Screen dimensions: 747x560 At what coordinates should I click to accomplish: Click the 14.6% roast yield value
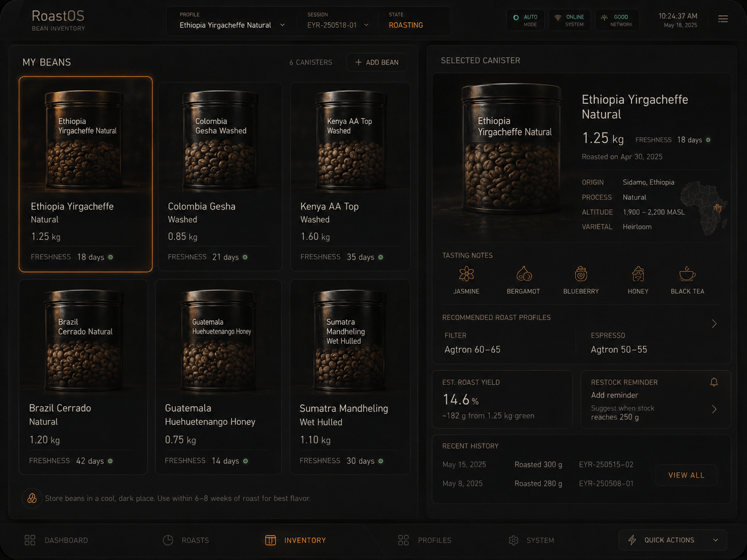(461, 400)
